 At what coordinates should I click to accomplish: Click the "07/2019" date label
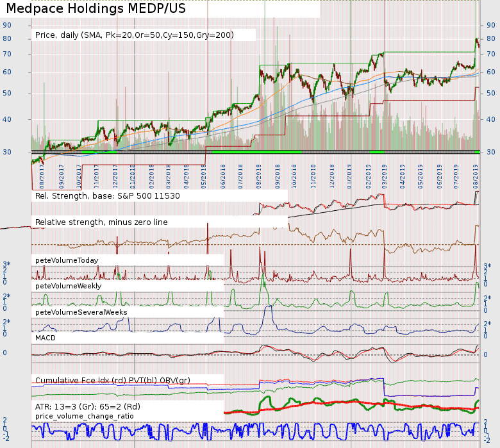pyautogui.click(x=456, y=176)
